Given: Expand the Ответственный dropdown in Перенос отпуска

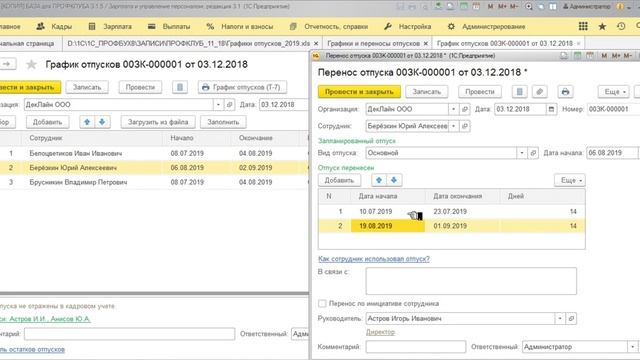Looking at the screenshot, I should (633, 347).
